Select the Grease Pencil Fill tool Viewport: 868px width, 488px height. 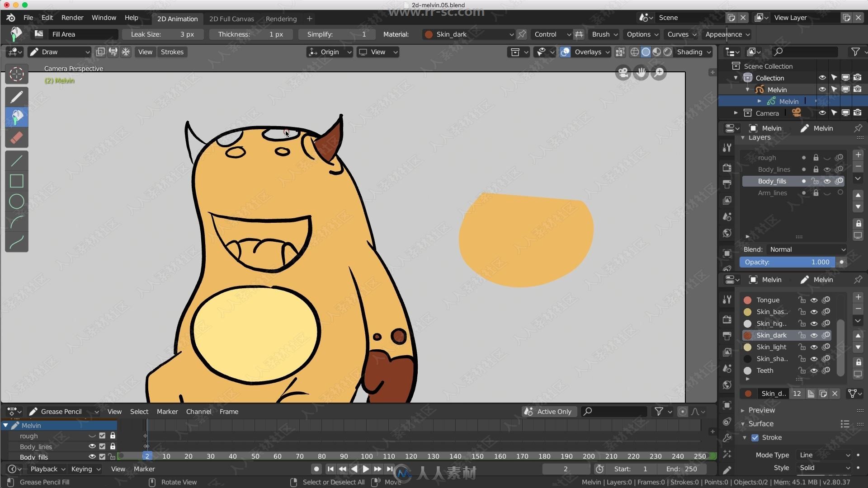click(x=16, y=116)
